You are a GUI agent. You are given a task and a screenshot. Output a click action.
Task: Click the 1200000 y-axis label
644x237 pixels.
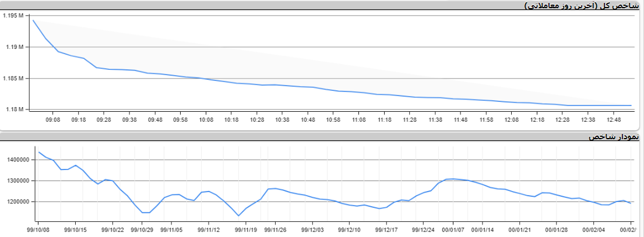(x=19, y=202)
